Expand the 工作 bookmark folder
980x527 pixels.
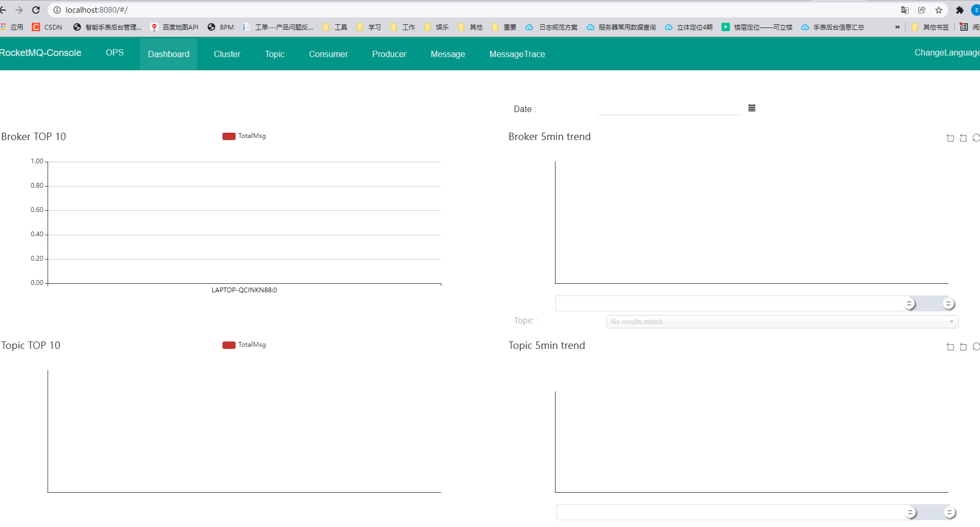[403, 27]
